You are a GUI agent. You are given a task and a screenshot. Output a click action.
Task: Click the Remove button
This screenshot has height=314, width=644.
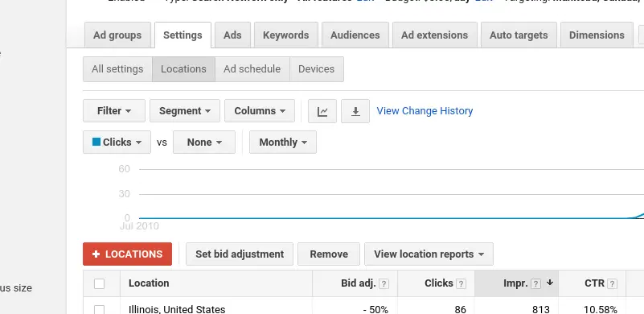pos(329,254)
